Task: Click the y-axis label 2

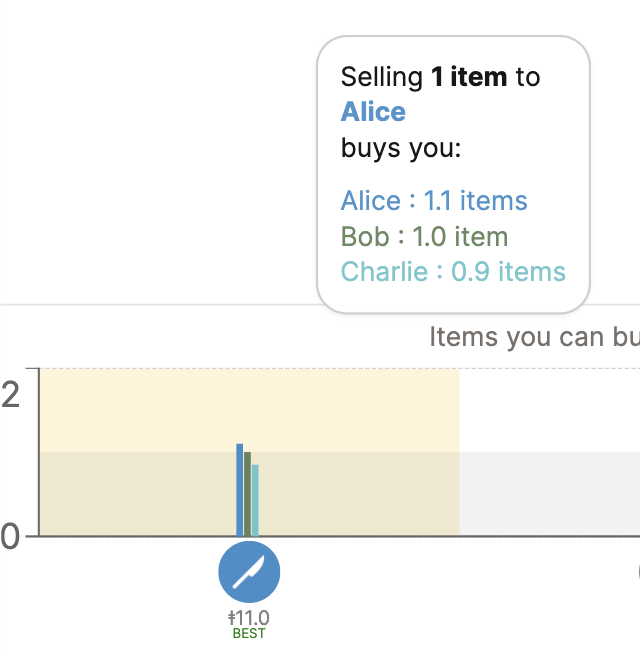Action: (x=10, y=395)
